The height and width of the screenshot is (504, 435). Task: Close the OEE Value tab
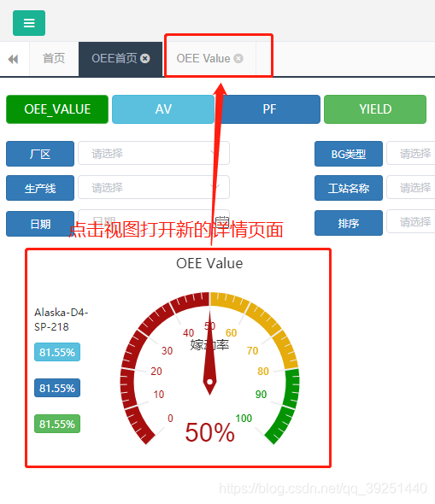[238, 58]
